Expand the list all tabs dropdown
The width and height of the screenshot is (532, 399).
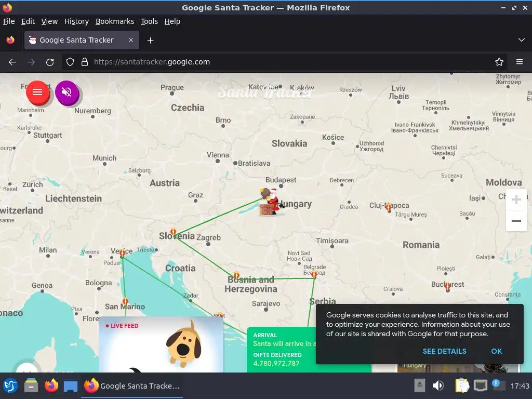pyautogui.click(x=522, y=40)
